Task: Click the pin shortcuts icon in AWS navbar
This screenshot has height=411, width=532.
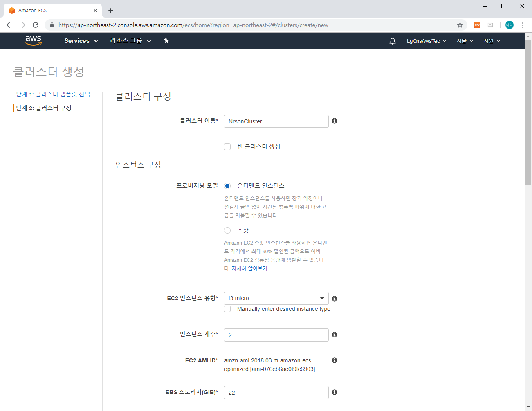Action: (166, 41)
